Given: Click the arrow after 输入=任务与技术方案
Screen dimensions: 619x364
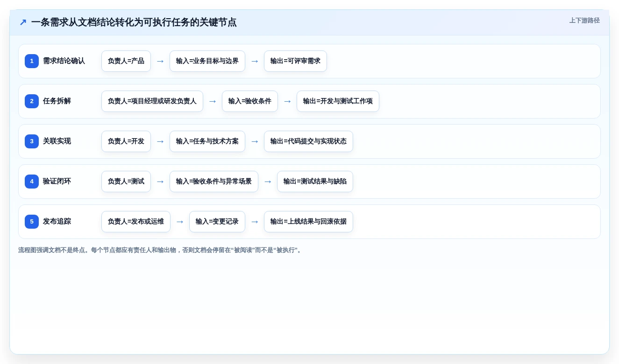Looking at the screenshot, I should pos(255,141).
